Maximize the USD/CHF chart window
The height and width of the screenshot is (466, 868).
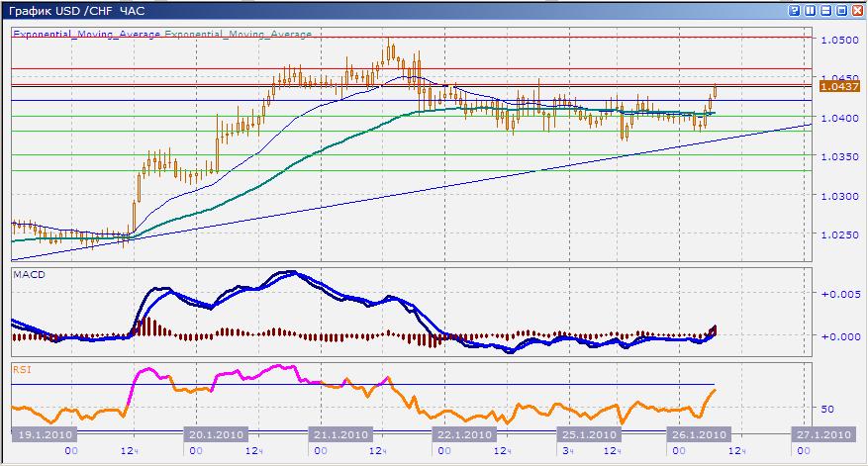(841, 10)
